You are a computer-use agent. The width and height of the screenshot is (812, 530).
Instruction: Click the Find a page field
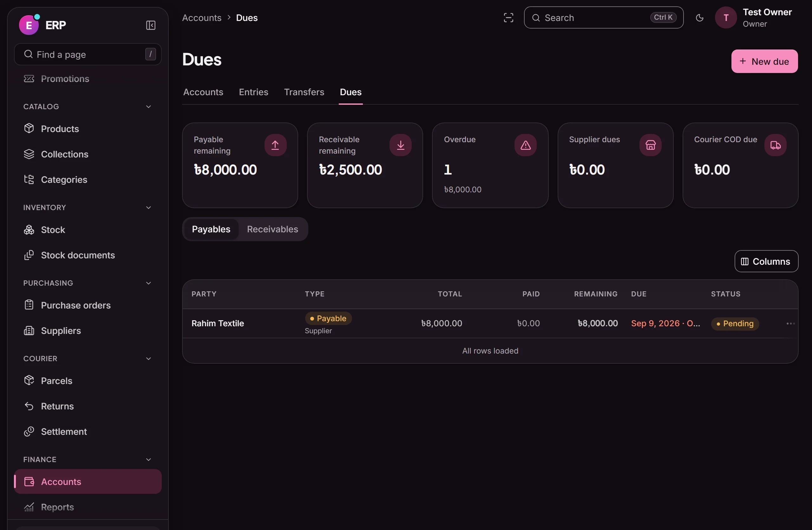pyautogui.click(x=88, y=54)
